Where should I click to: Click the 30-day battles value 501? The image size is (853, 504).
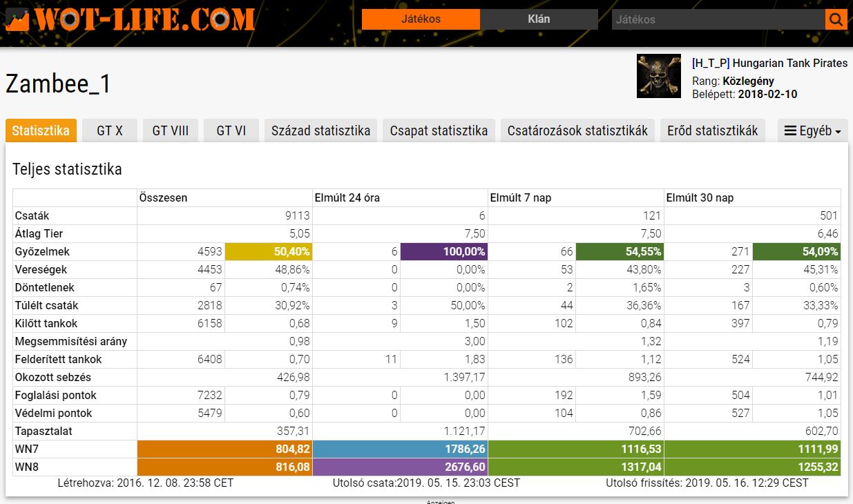(829, 216)
